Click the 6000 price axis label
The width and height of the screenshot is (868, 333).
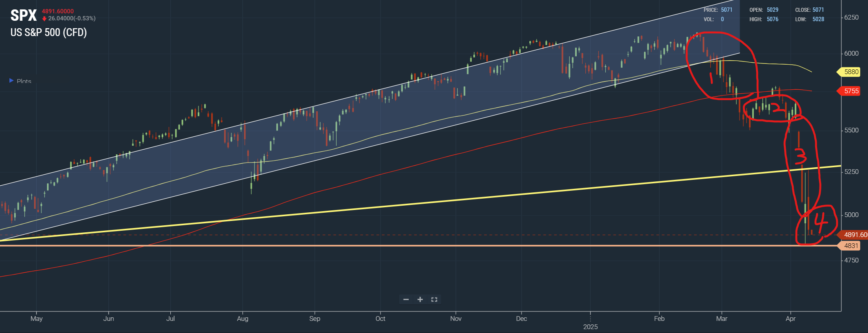851,53
